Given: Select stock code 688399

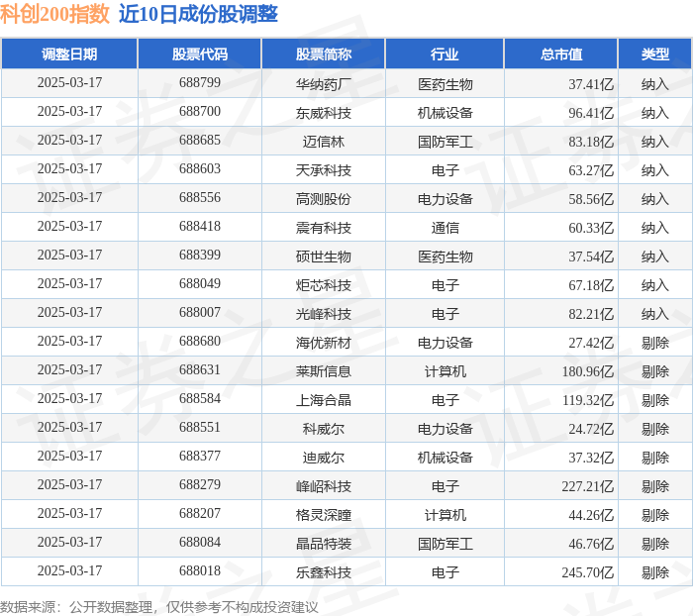Looking at the screenshot, I should (200, 256).
